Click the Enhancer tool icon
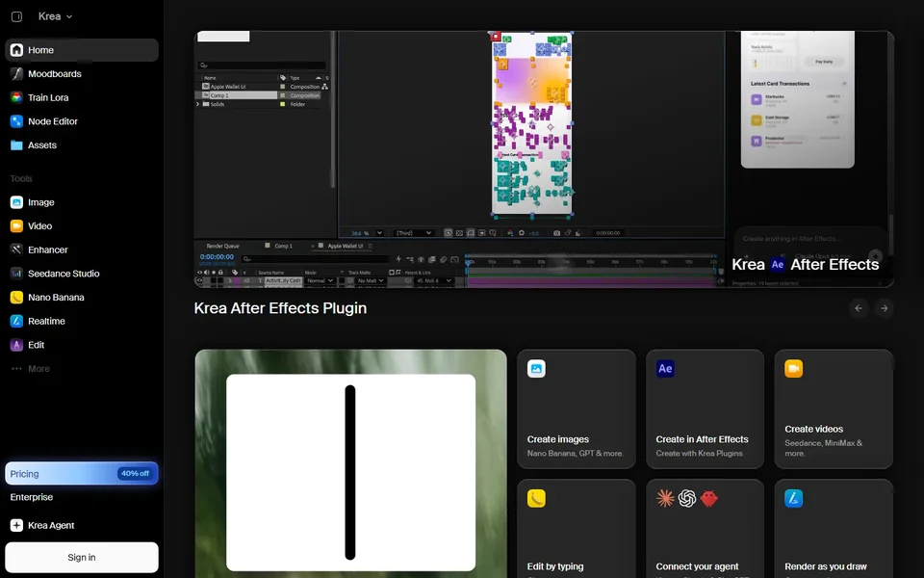 (x=16, y=250)
